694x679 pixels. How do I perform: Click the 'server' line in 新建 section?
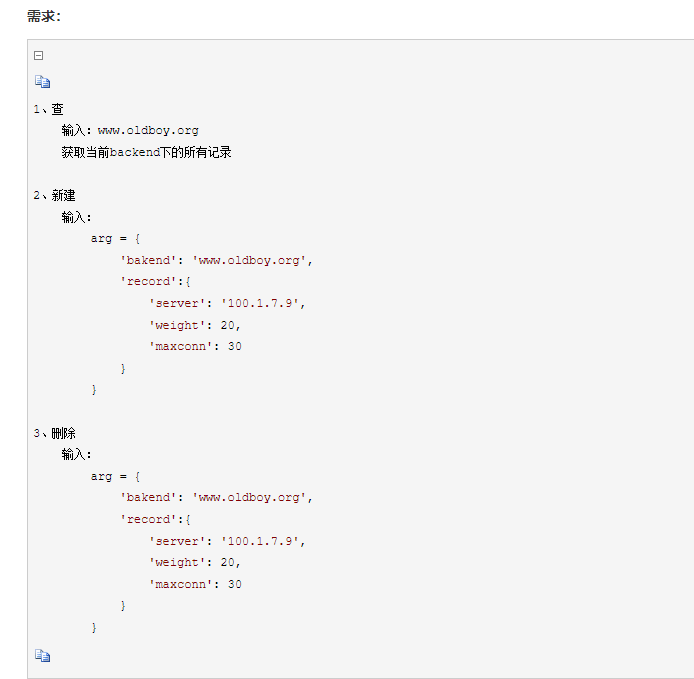[227, 303]
